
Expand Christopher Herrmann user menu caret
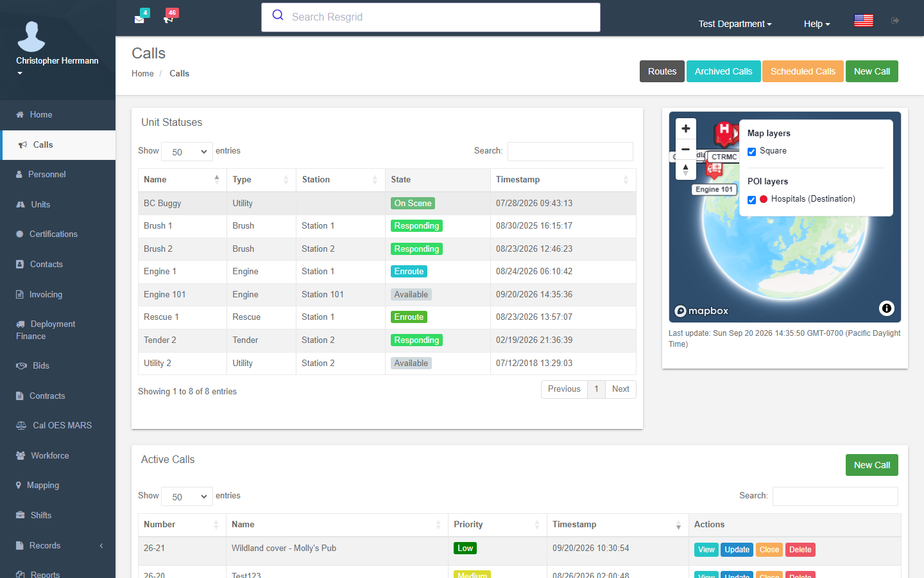click(x=20, y=73)
